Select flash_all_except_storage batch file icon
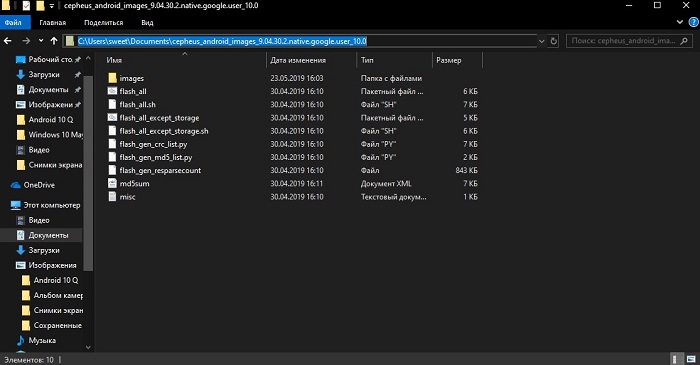Screen dimensions: 700x365 click(112, 118)
